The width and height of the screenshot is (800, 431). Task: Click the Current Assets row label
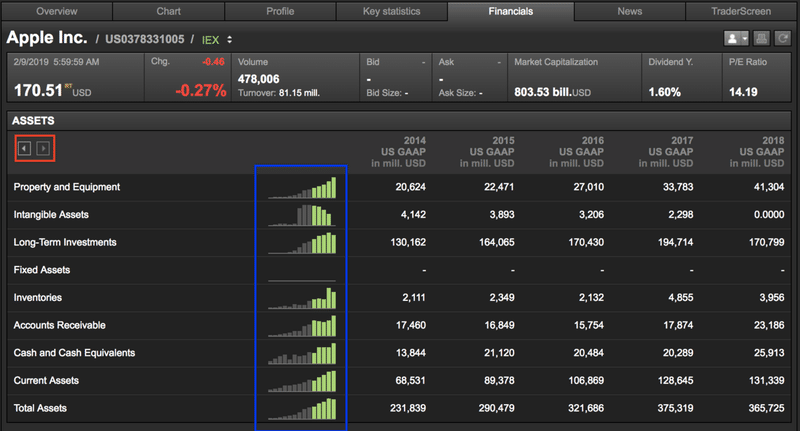coord(46,380)
